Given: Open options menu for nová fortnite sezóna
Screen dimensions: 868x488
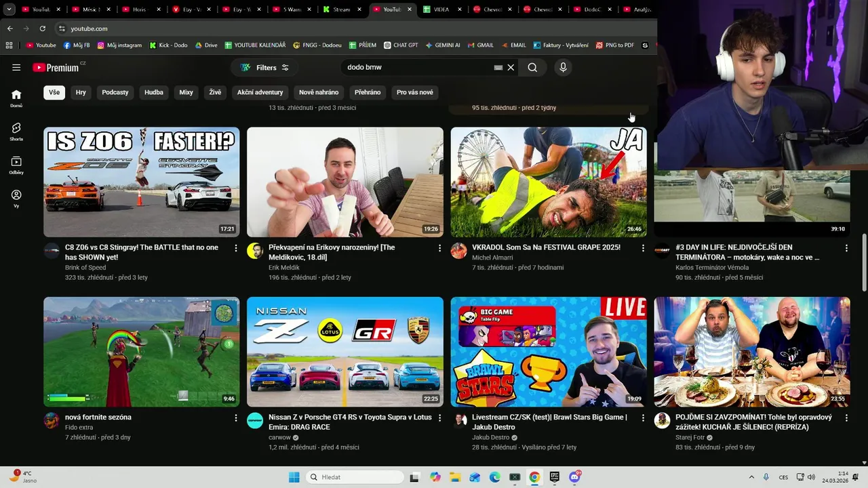Looking at the screenshot, I should pyautogui.click(x=236, y=418).
